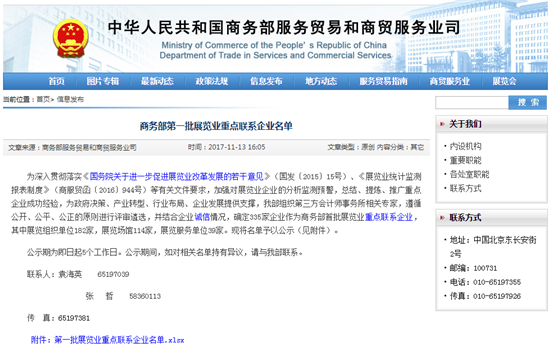The width and height of the screenshot is (560, 363).
Task: Open the 展览会 navigation tab
Action: coord(504,81)
